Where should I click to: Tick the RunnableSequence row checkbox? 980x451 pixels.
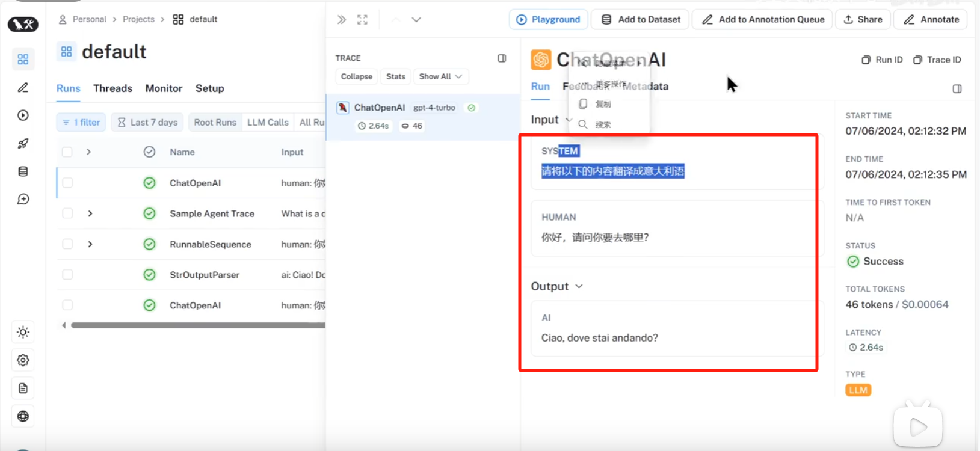pos(67,244)
